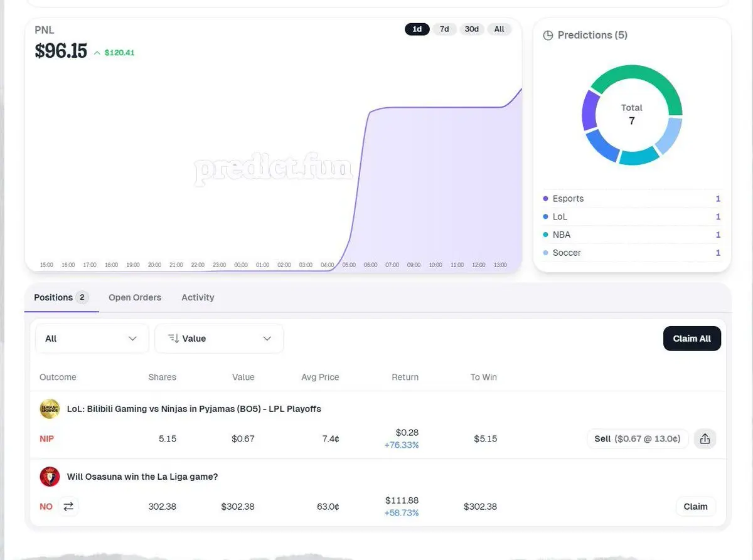Open the All filter dropdown

[x=92, y=339]
